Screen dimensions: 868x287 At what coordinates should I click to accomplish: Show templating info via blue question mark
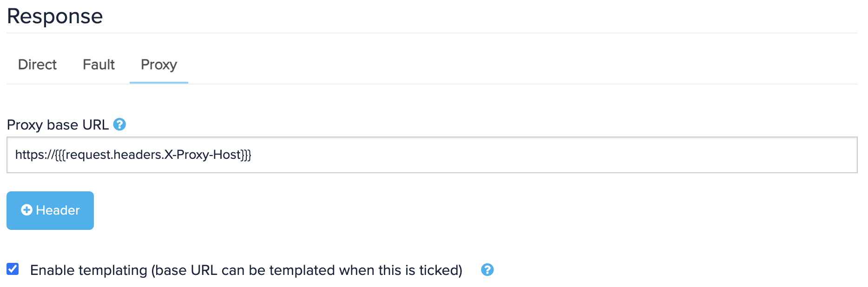tap(487, 270)
